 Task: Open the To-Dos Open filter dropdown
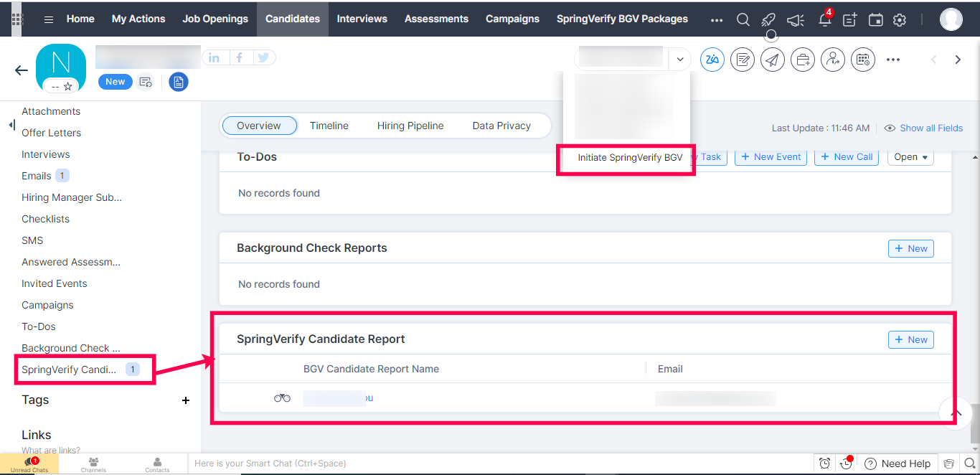(910, 156)
